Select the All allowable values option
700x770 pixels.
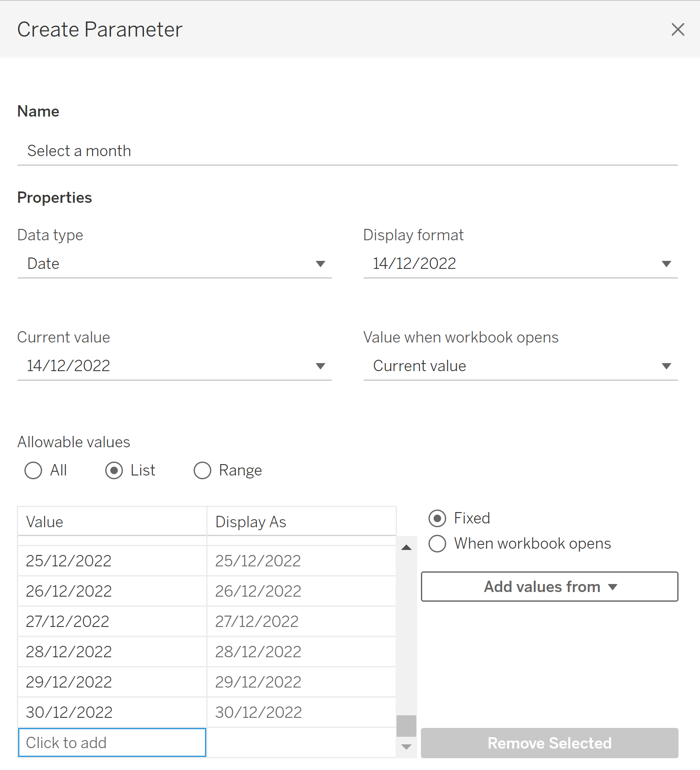point(34,470)
